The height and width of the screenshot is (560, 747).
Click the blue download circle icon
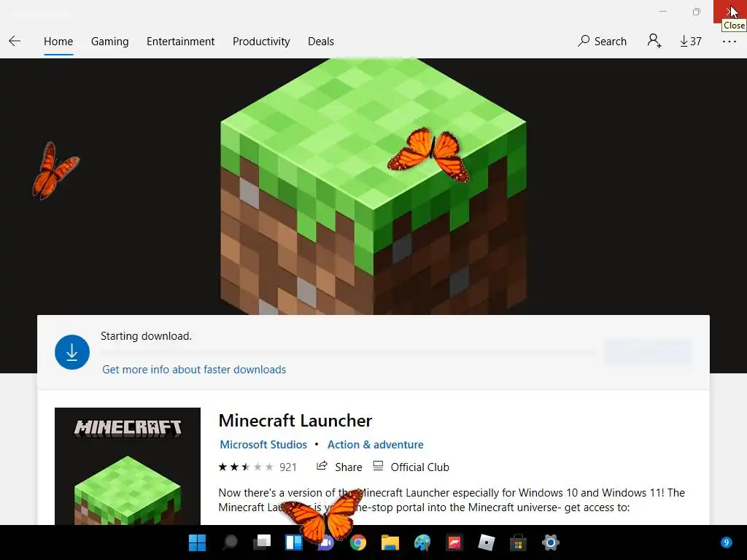pos(72,352)
